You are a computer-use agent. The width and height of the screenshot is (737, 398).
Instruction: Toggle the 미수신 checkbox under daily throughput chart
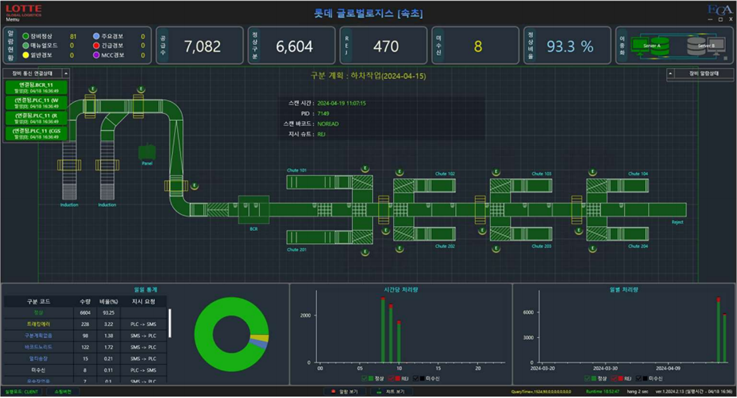click(638, 379)
